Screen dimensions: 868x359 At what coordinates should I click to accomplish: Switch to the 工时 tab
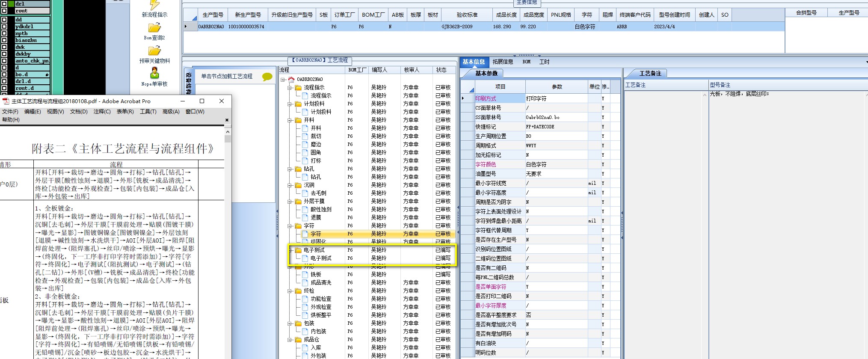click(544, 62)
